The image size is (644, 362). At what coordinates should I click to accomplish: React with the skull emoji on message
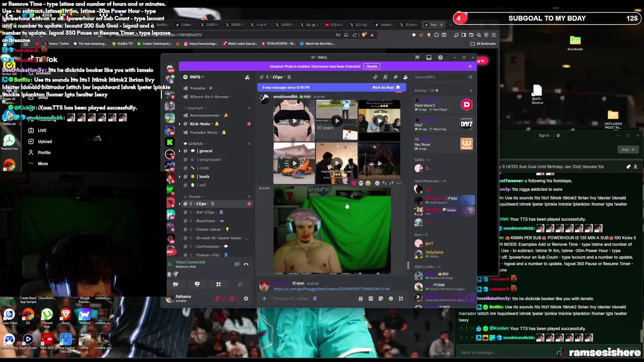pos(361,183)
